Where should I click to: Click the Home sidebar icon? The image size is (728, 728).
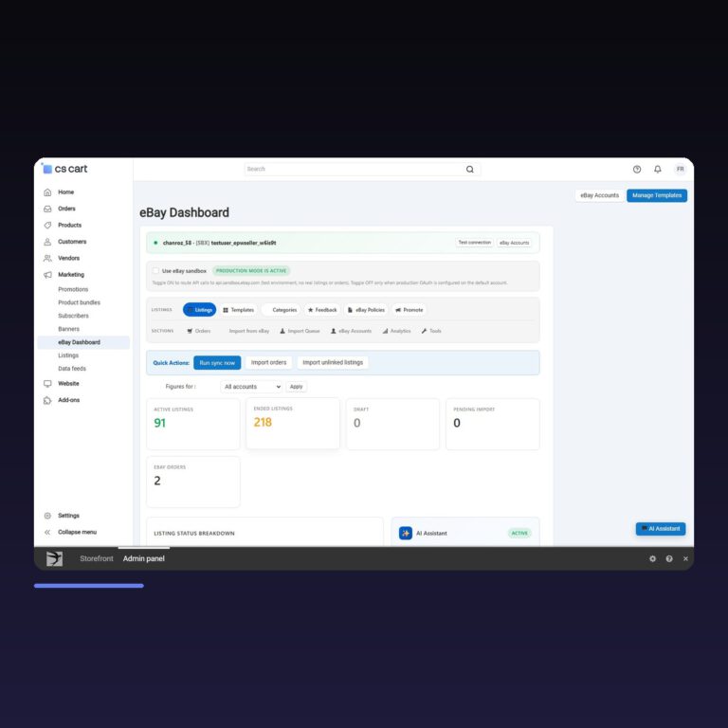coord(47,192)
